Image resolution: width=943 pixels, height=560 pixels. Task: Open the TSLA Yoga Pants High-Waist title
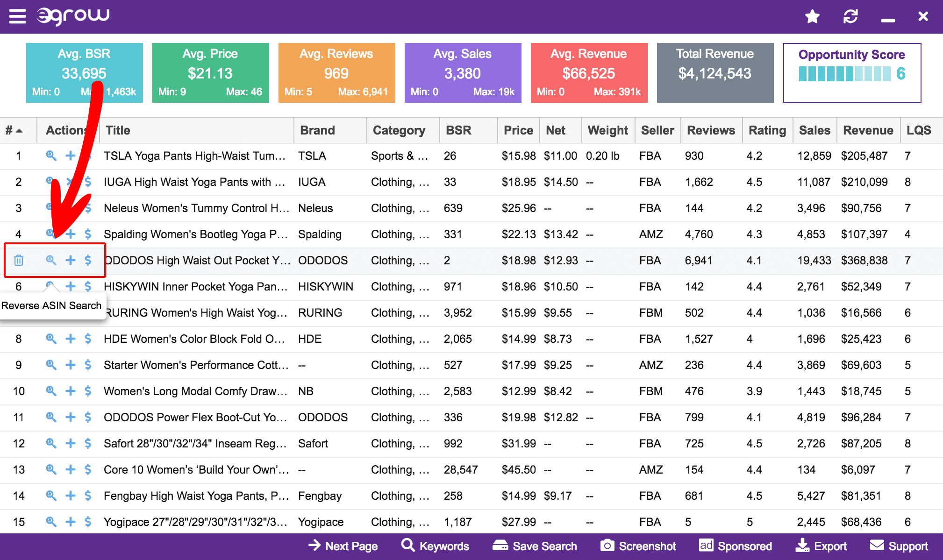194,156
